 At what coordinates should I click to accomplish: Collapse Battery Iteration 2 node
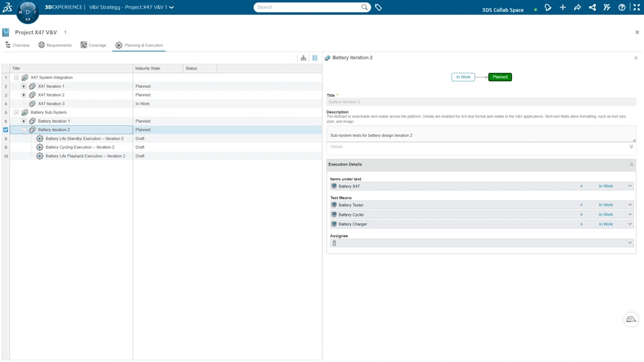(23, 129)
